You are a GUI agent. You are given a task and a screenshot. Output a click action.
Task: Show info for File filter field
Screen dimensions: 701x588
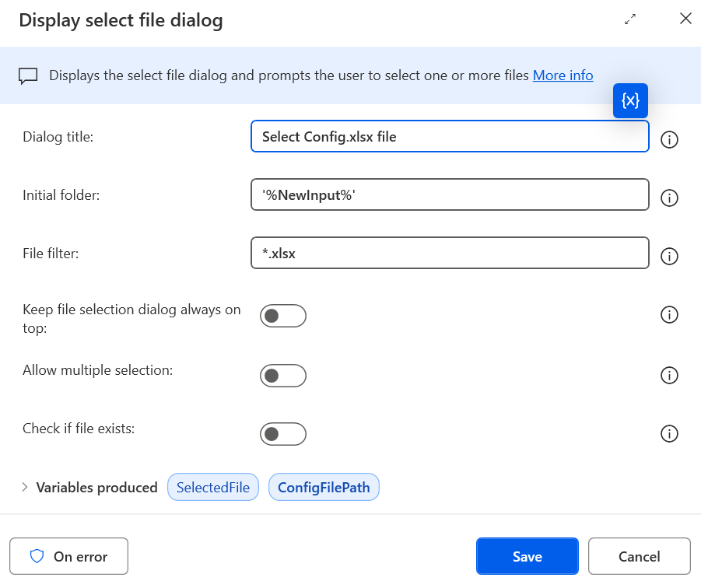(669, 256)
